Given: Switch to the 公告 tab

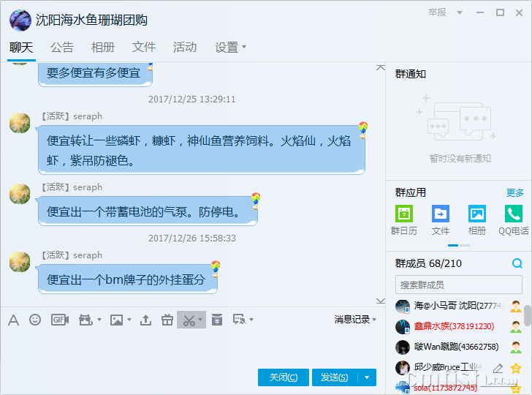Looking at the screenshot, I should tap(62, 48).
